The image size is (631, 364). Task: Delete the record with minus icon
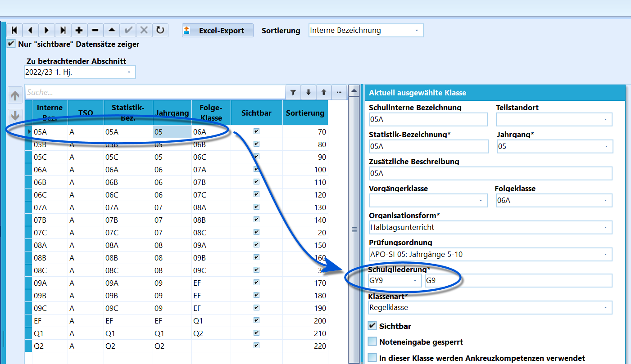95,30
